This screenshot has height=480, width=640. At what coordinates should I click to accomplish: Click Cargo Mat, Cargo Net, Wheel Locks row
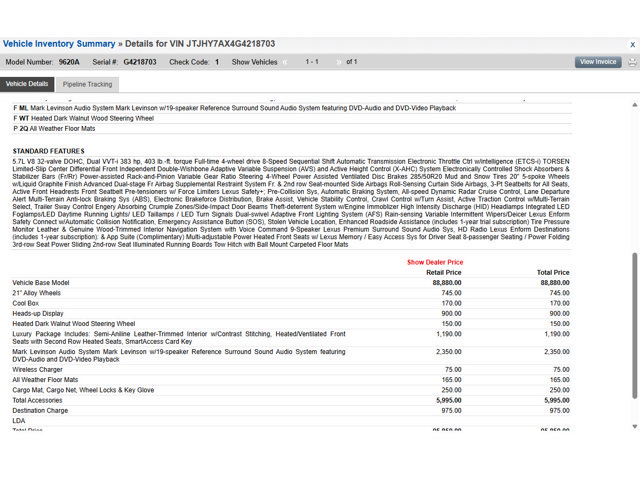[x=291, y=390]
